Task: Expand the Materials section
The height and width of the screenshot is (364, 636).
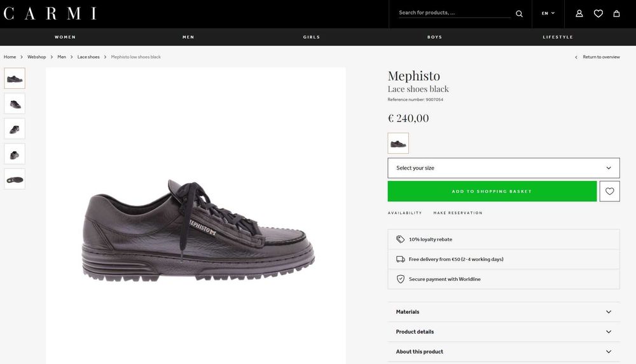Action: point(503,312)
